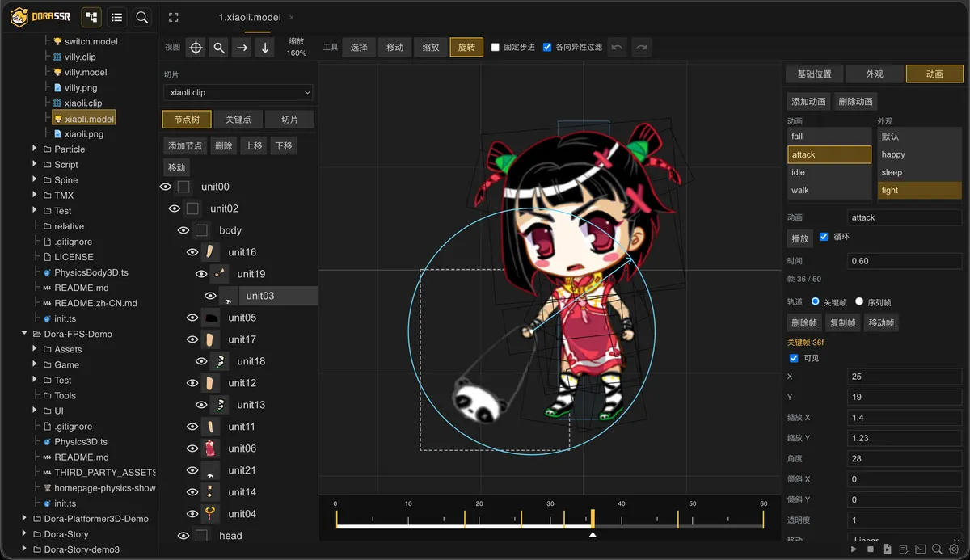The image size is (970, 560).
Task: Click the right arrow view icon
Action: [242, 48]
